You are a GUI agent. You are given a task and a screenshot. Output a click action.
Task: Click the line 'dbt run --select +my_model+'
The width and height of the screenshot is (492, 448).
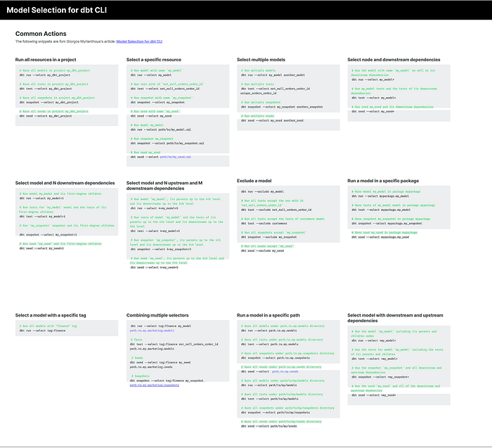point(373,340)
